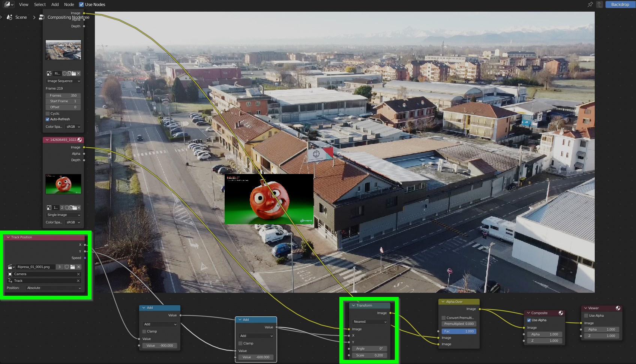Open a file with the folder icon in the Image Sequence node
This screenshot has height=364, width=636.
(x=74, y=73)
